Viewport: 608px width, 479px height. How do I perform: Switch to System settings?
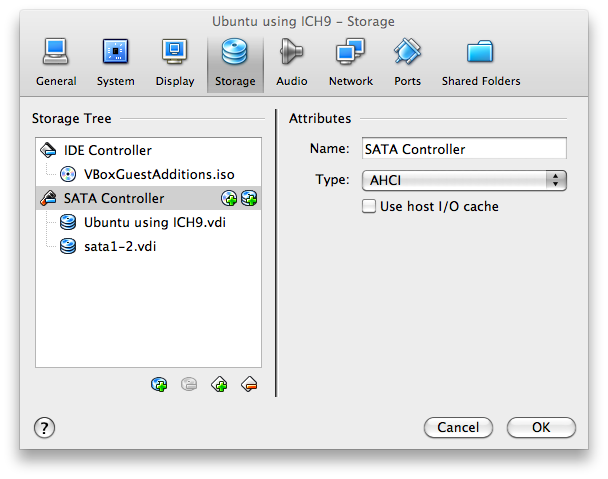(116, 62)
